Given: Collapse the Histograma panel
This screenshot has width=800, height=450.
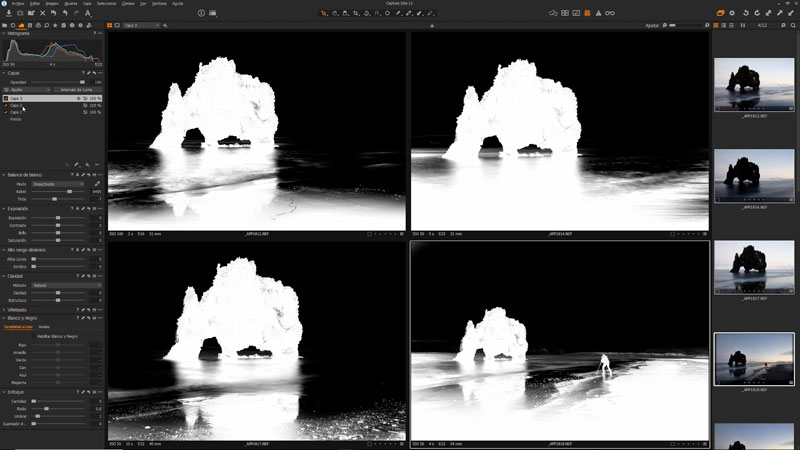Looking at the screenshot, I should 3,33.
